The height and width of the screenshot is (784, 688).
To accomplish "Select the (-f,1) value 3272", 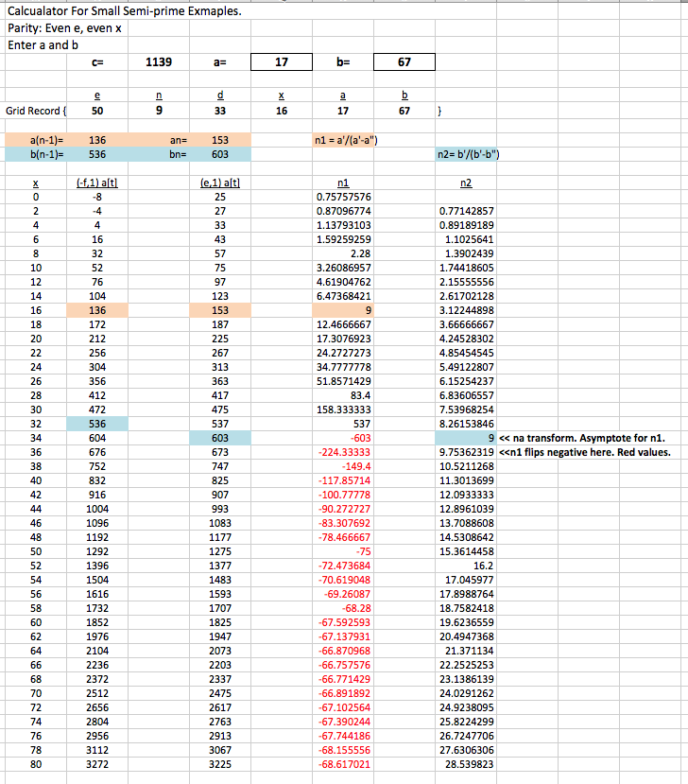I will (97, 764).
